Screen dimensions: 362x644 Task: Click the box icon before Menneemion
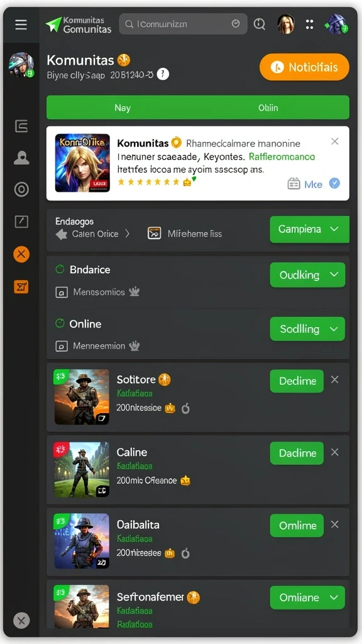[62, 347]
